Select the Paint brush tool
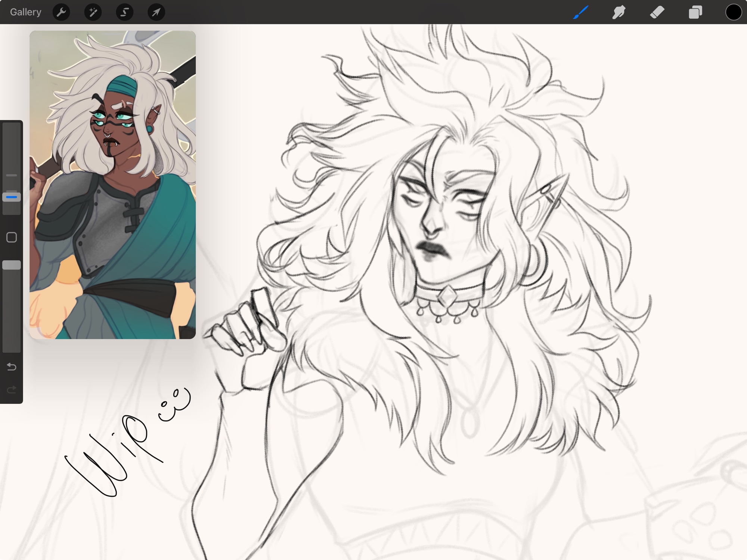The width and height of the screenshot is (747, 560). coord(581,12)
